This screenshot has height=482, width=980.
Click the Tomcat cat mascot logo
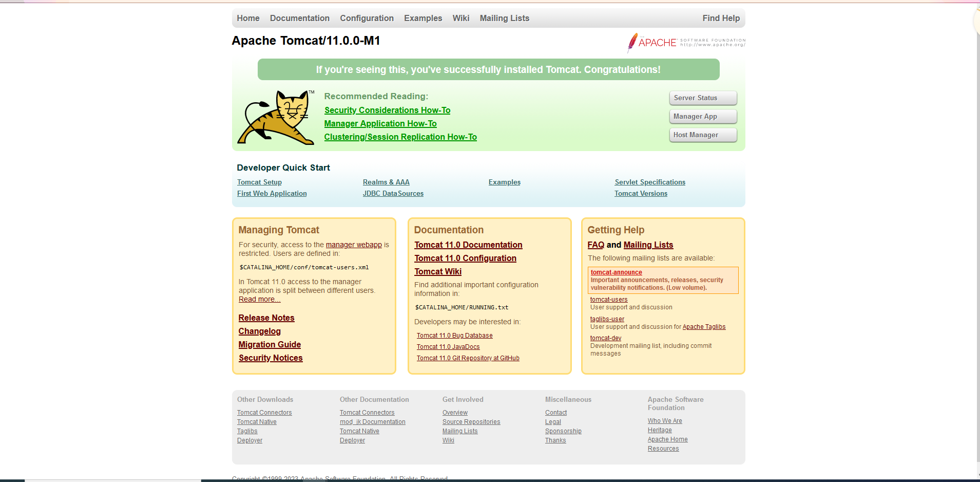(x=276, y=118)
